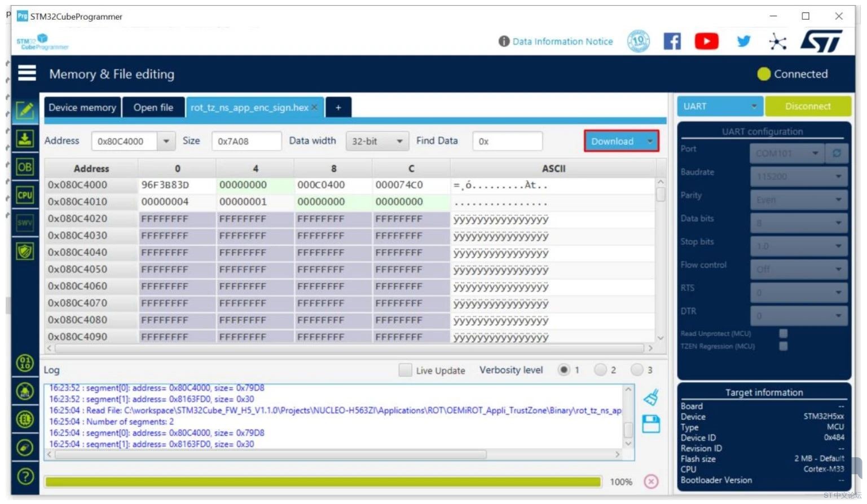This screenshot has height=504, width=867.
Task: Expand the Address dropdown
Action: coord(166,141)
